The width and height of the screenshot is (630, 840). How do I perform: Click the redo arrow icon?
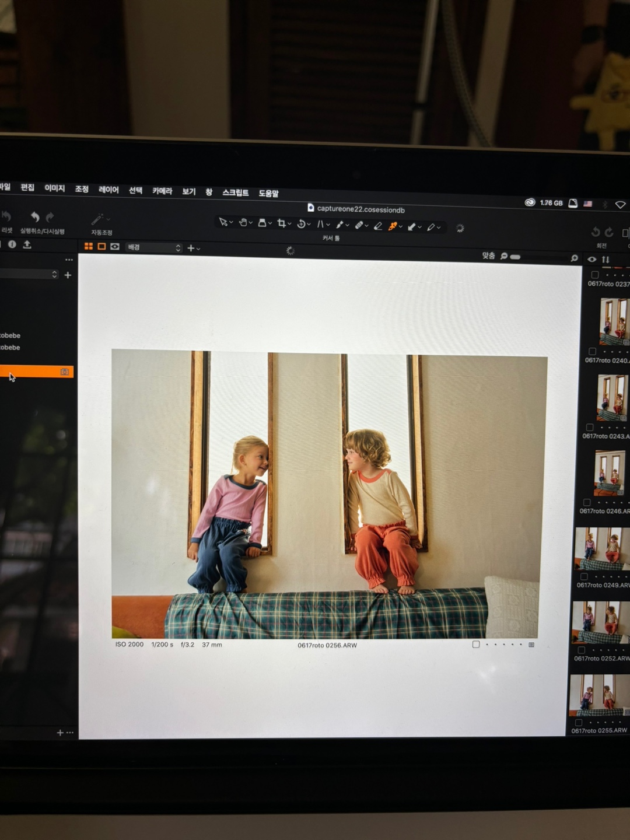(50, 217)
